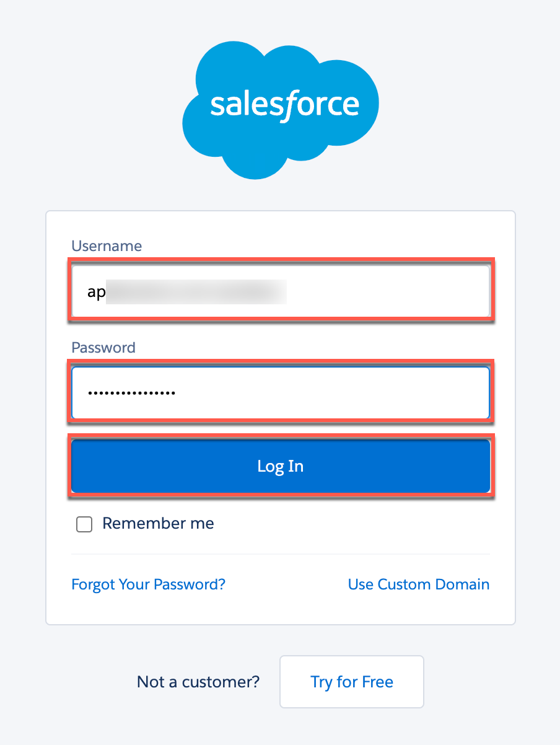560x745 pixels.
Task: Select the Salesforce branding image
Action: [x=280, y=105]
